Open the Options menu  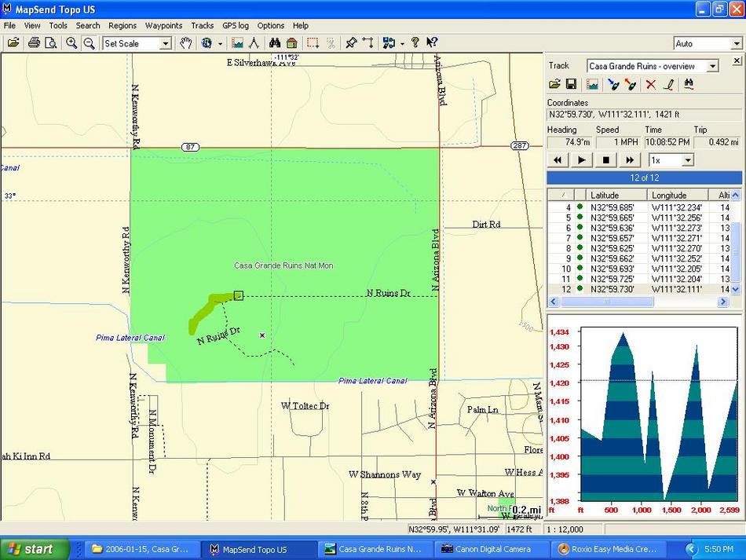[x=271, y=26]
